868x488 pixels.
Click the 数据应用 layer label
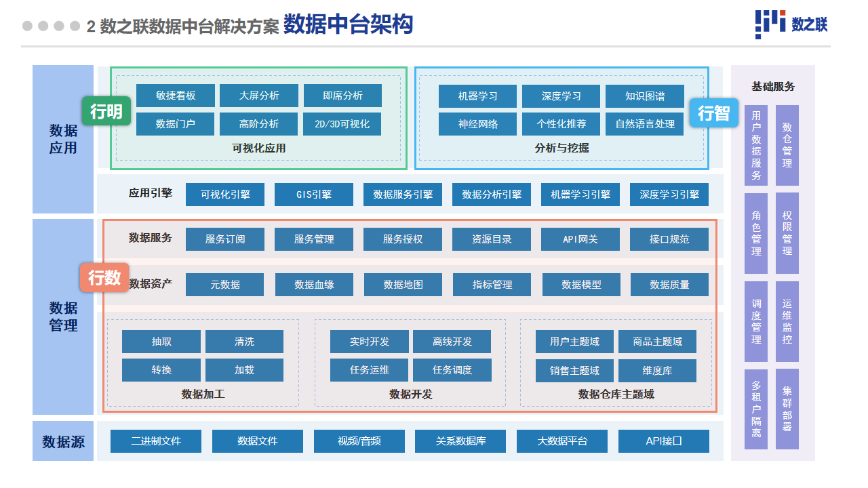point(63,139)
